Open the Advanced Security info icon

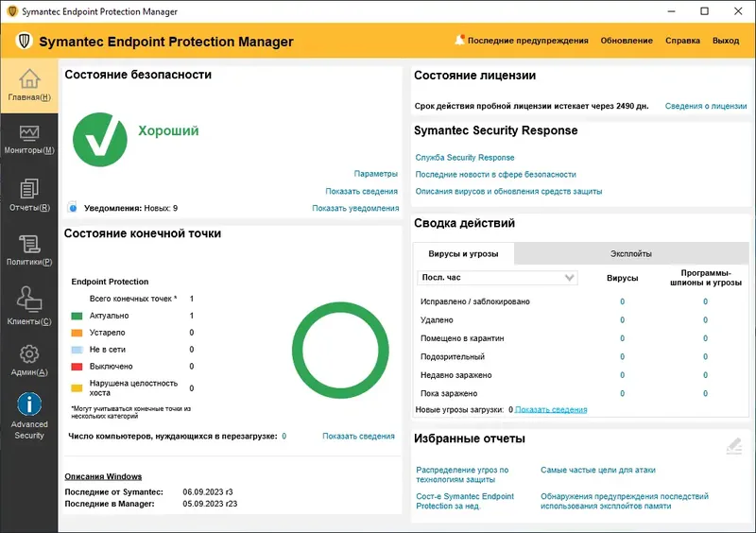(x=29, y=404)
